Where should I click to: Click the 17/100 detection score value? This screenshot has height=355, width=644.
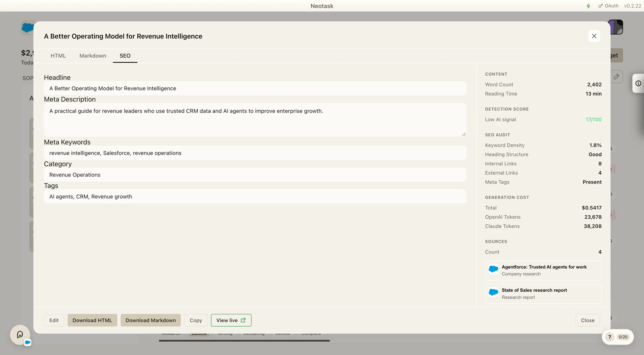[x=594, y=119]
